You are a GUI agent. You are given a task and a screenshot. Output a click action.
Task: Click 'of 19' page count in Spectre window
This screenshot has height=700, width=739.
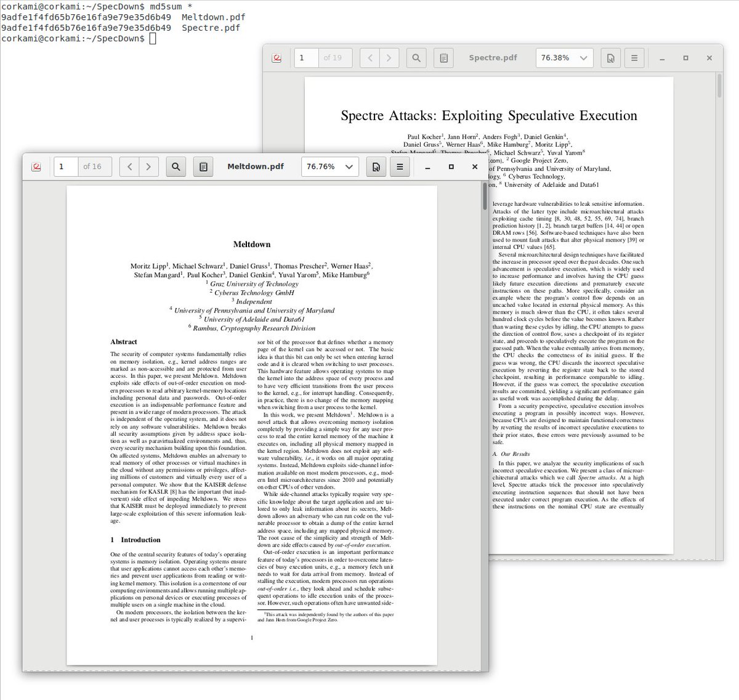(x=333, y=58)
